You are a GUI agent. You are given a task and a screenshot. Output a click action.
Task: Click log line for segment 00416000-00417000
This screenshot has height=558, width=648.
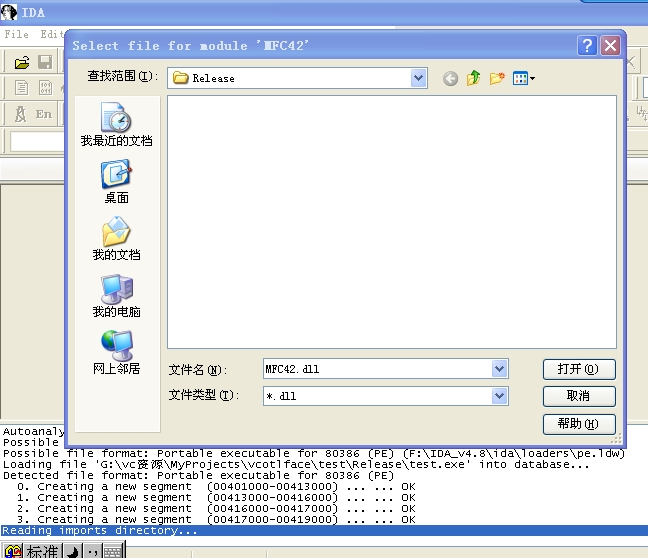(x=216, y=508)
